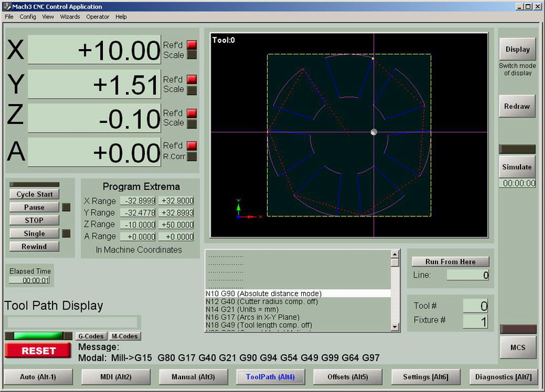Open the Operator menu
Viewport: 545px width, 392px height.
(x=97, y=16)
